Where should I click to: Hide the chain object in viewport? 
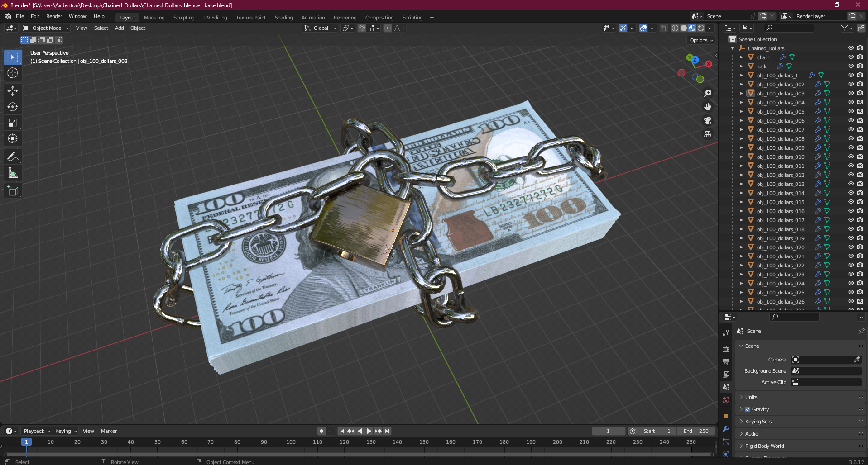click(x=851, y=57)
